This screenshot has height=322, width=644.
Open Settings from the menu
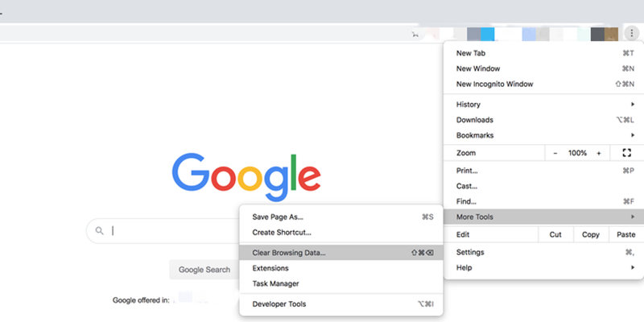(543, 252)
